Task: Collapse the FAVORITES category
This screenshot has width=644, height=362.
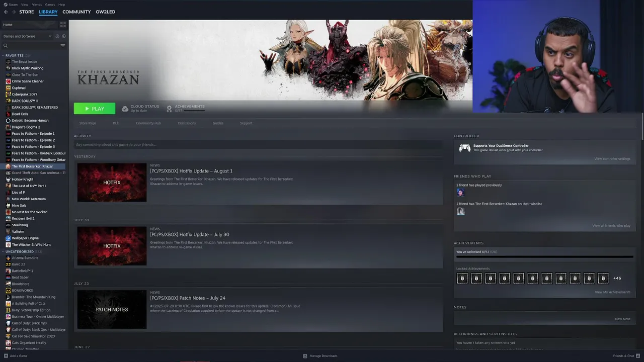Action: tap(3, 55)
